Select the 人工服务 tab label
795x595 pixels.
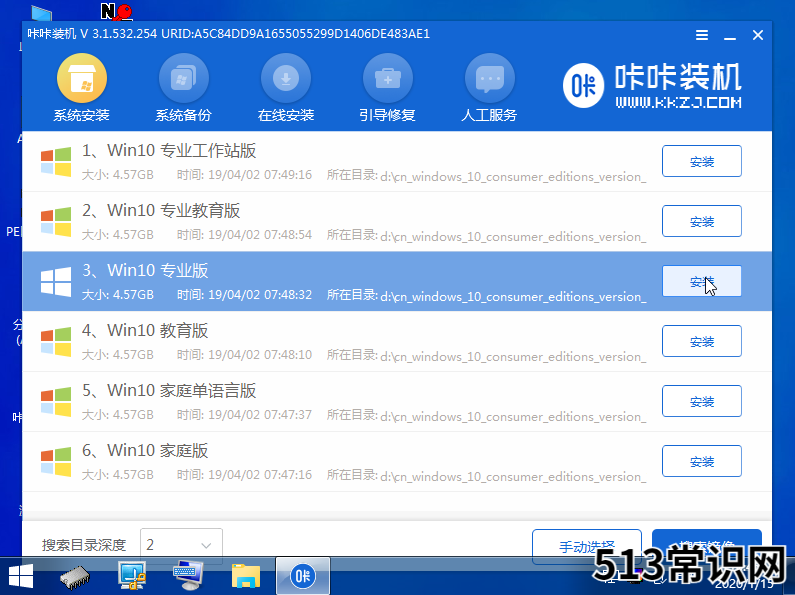click(489, 116)
